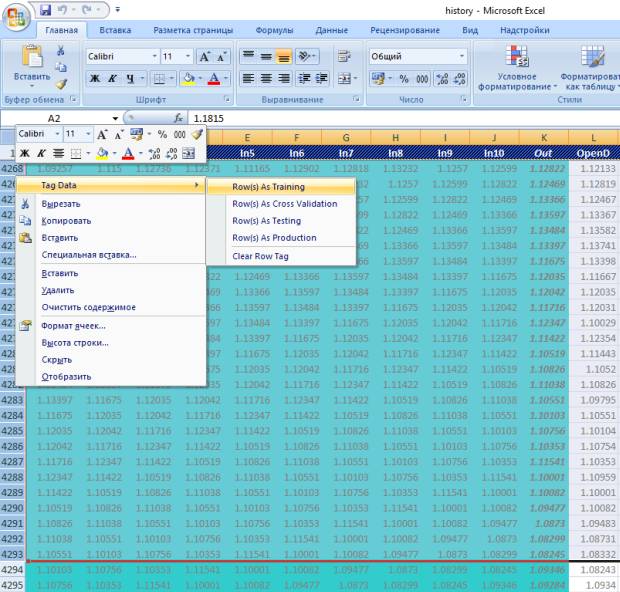Select Row(s) As Training from submenu
The height and width of the screenshot is (592, 620).
point(268,186)
